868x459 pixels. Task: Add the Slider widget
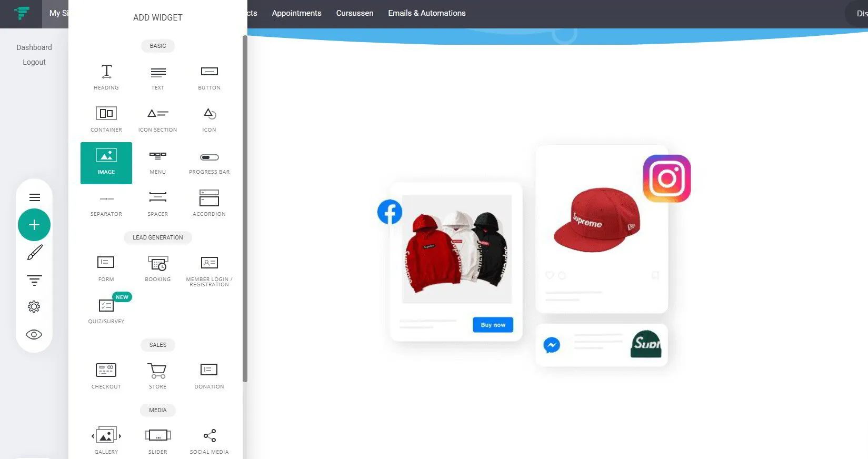click(158, 441)
